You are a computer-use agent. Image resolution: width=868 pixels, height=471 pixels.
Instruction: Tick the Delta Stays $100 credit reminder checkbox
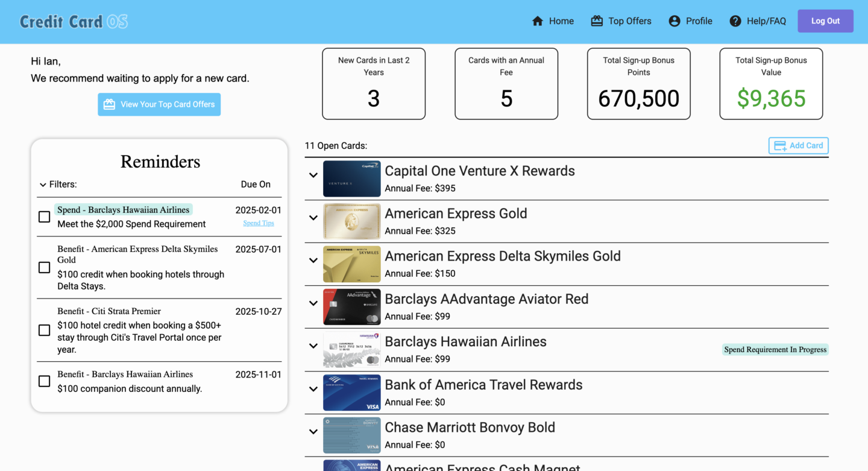[x=44, y=267]
